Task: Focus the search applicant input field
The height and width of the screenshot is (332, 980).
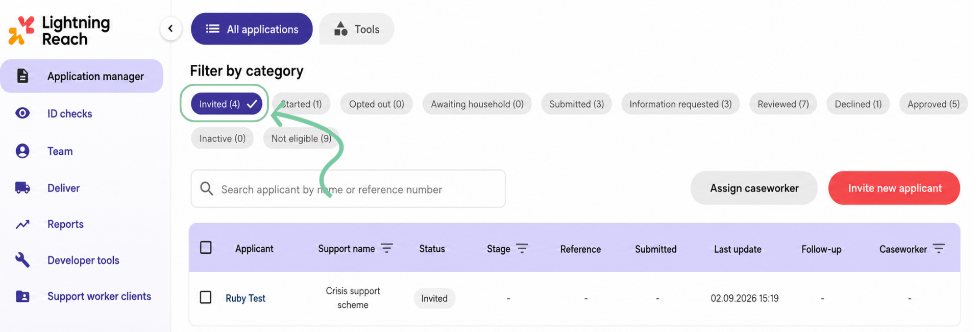Action: tap(348, 189)
